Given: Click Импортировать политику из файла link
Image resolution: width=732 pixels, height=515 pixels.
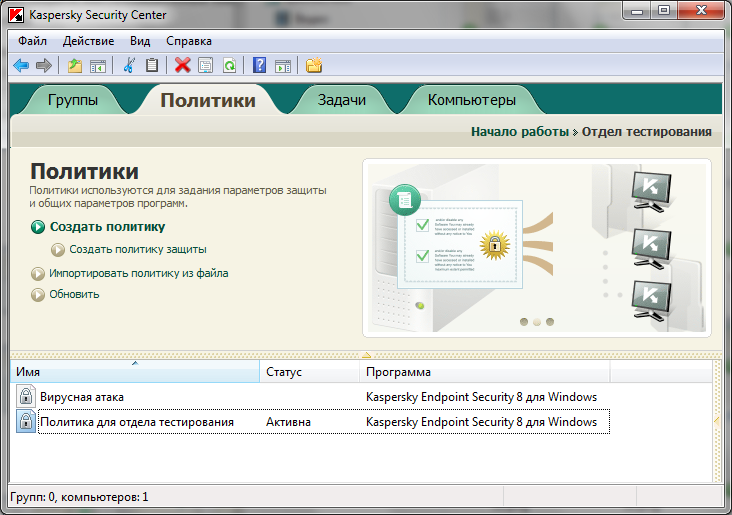Looking at the screenshot, I should coord(139,273).
